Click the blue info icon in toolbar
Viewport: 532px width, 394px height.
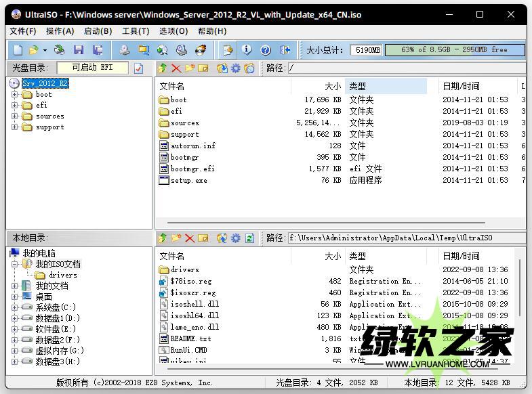247,50
